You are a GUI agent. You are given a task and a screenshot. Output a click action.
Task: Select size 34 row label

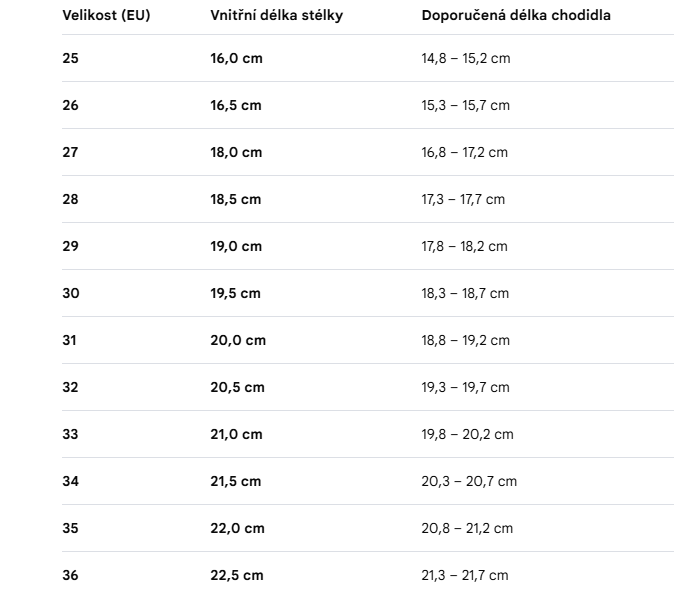70,481
